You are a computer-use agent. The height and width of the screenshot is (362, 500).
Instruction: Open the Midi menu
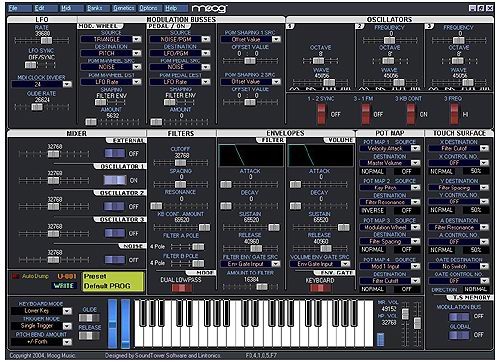point(71,8)
